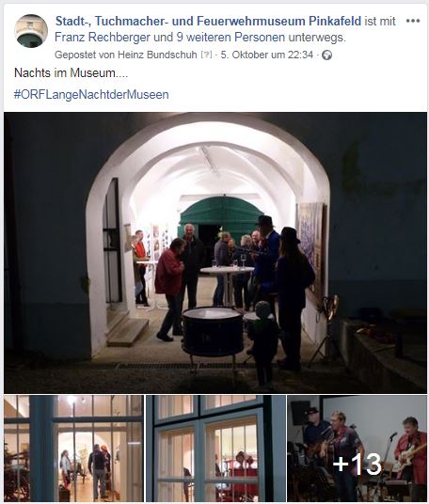Click the bass drum in main photo
This screenshot has height=504, width=429.
pos(213,331)
